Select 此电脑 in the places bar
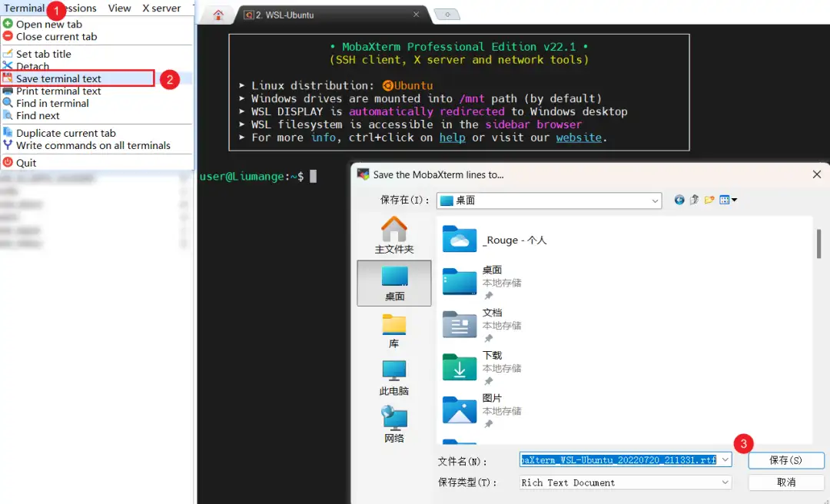The height and width of the screenshot is (504, 830). [393, 378]
